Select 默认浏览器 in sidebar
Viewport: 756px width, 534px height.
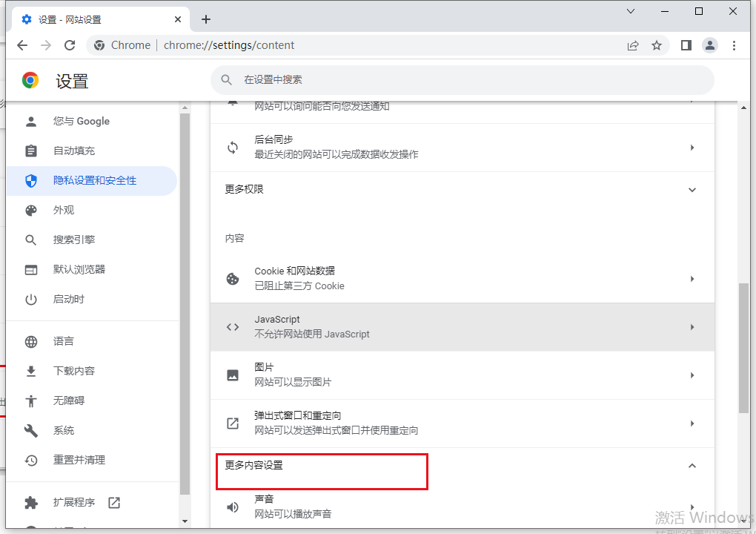92,270
